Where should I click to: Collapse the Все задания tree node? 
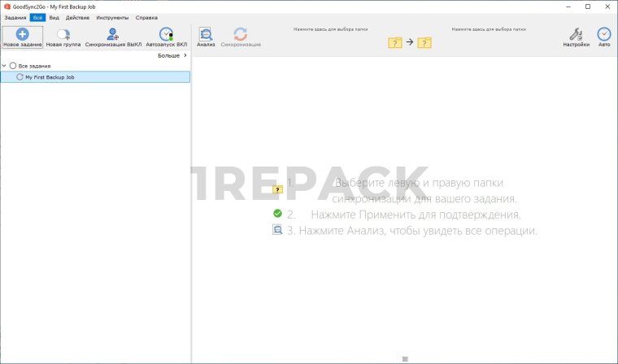tap(5, 66)
